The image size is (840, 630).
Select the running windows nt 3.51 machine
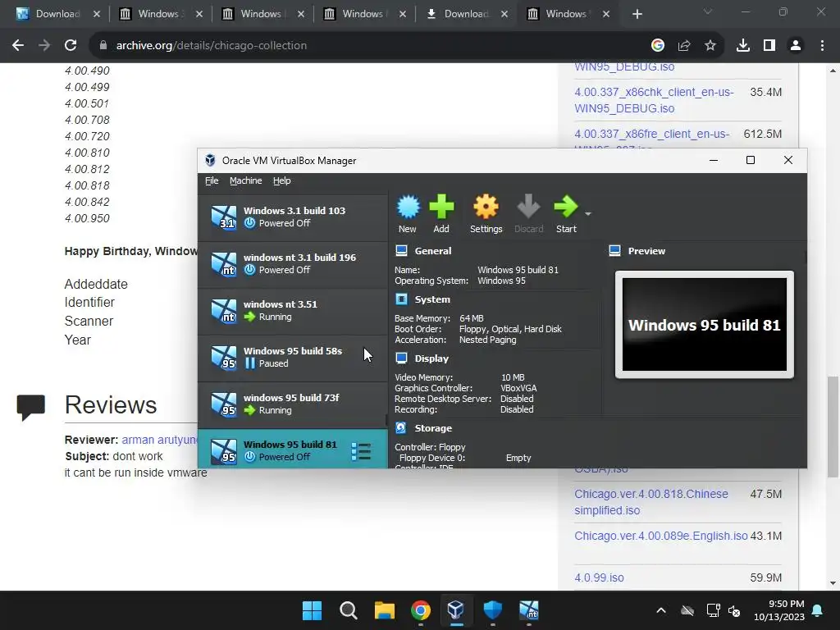click(x=293, y=311)
